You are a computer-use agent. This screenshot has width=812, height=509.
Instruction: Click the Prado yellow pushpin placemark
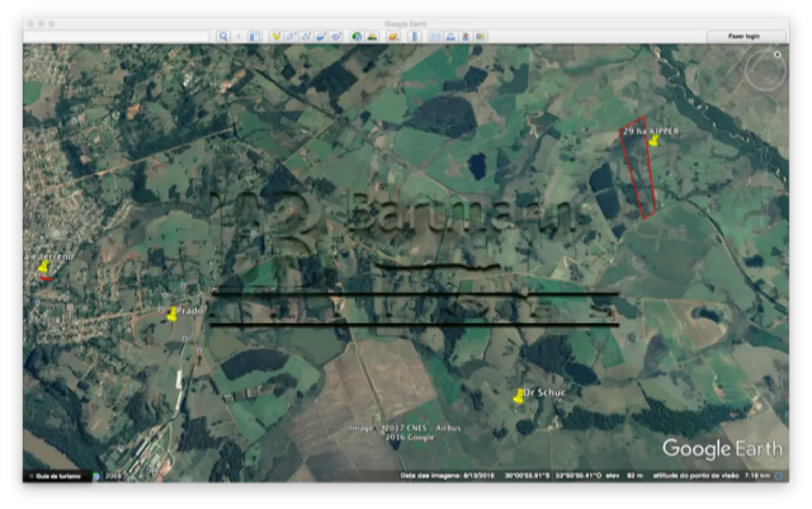[172, 315]
